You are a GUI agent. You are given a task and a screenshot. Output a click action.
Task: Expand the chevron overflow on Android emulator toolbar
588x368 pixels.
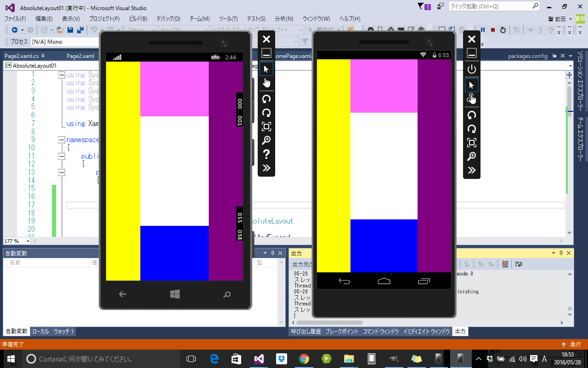pos(472,170)
